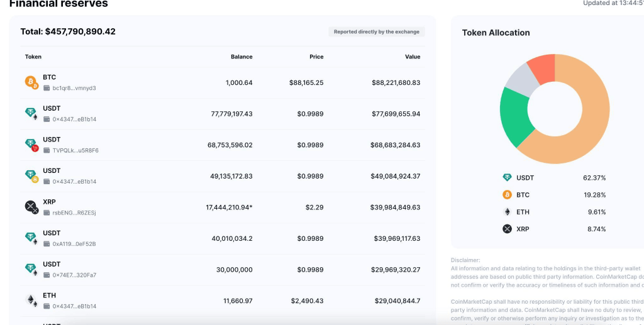Screen dimensions: 644x325
Task: Select the red segment of the donut chart
Action: click(543, 69)
